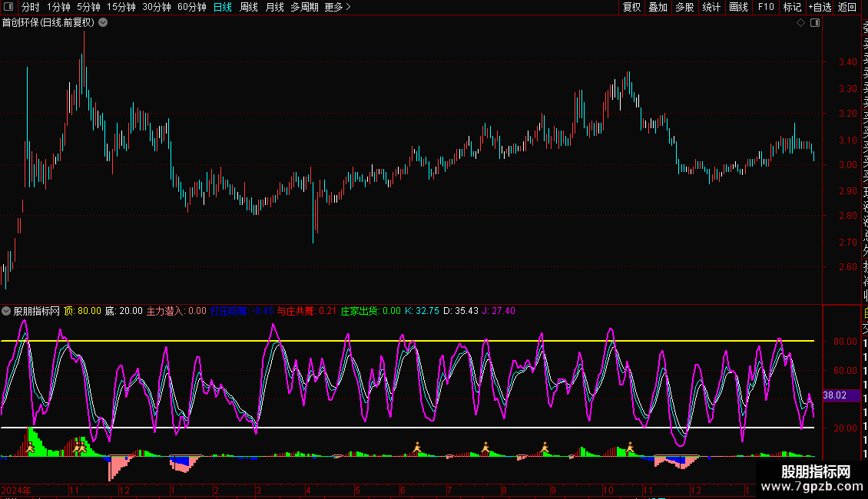Image resolution: width=868 pixels, height=499 pixels.
Task: Click the diamond marker icon
Action: click(800, 23)
